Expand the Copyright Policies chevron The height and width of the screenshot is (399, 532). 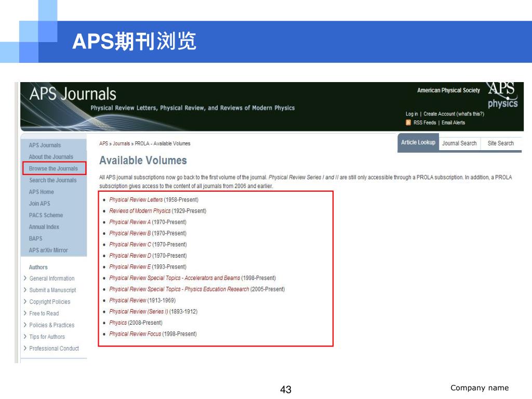[25, 302]
